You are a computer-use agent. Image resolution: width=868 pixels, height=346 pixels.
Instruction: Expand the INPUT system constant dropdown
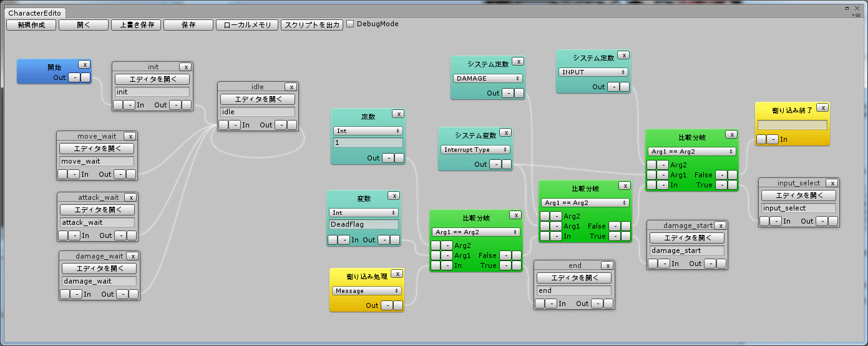[x=593, y=72]
